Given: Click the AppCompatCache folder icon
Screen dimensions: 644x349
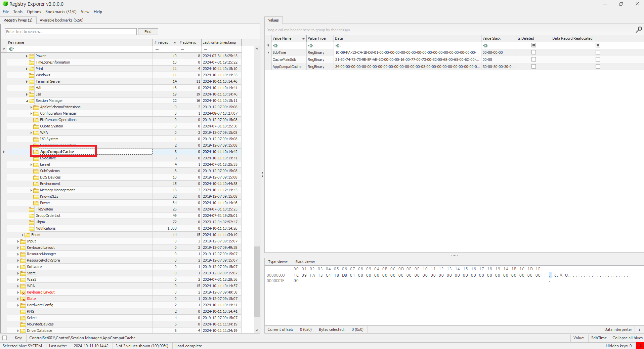Looking at the screenshot, I should pyautogui.click(x=36, y=152).
